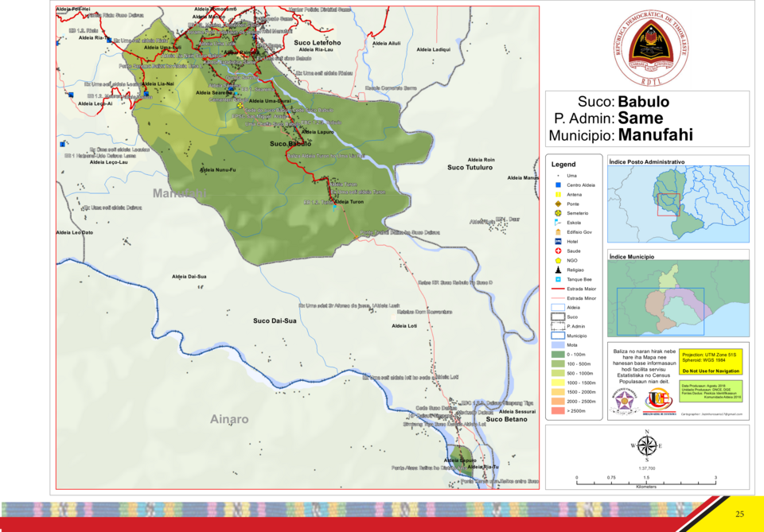764x532 pixels.
Task: Click the 1000 - 1500m yellow swatch
Action: click(x=558, y=382)
